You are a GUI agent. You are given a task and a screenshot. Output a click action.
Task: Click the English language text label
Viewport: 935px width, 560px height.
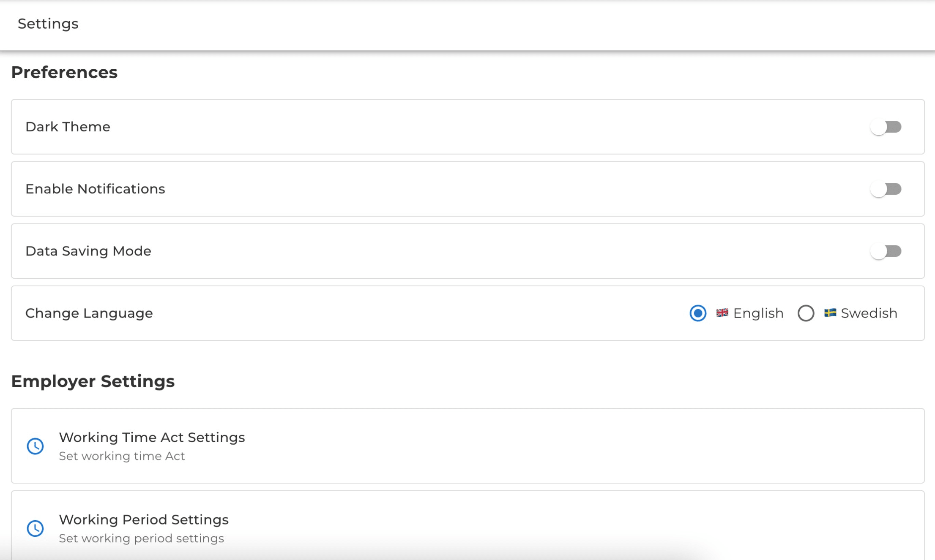[x=758, y=313]
